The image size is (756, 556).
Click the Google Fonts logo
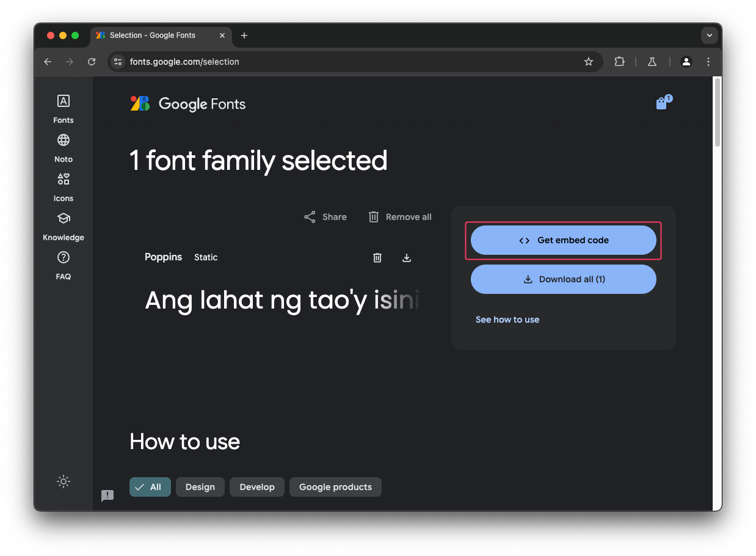pos(187,103)
